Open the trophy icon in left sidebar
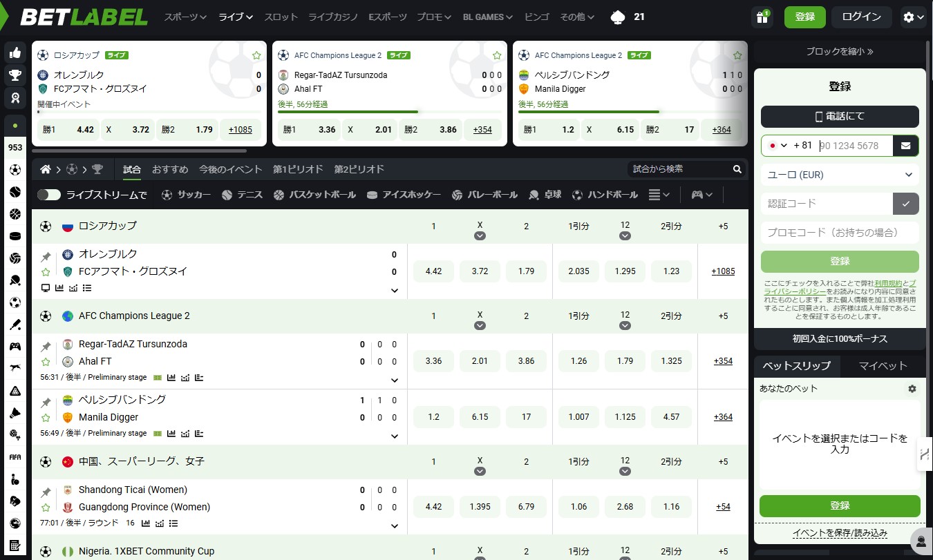The height and width of the screenshot is (560, 933). pyautogui.click(x=15, y=75)
